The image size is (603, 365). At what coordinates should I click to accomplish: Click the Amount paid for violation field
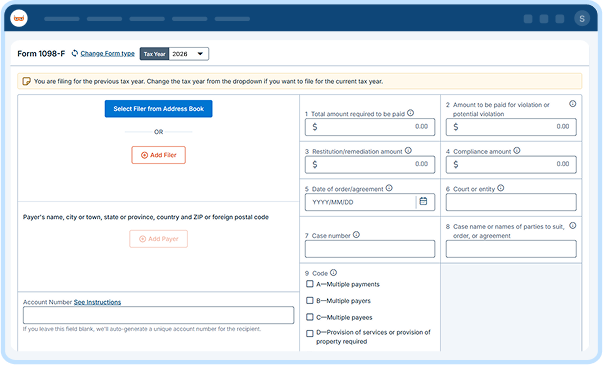click(511, 127)
